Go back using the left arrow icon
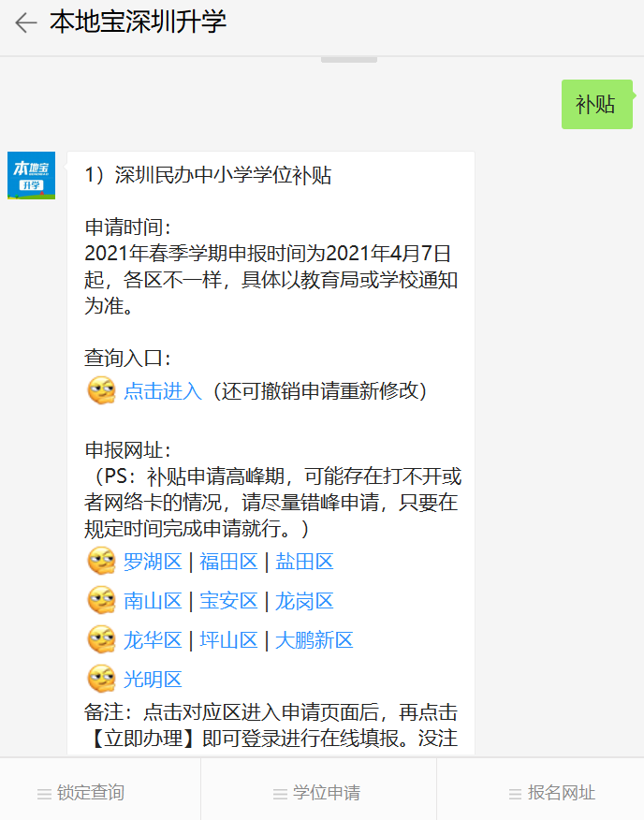Viewport: 644px width, 820px height. (25, 22)
